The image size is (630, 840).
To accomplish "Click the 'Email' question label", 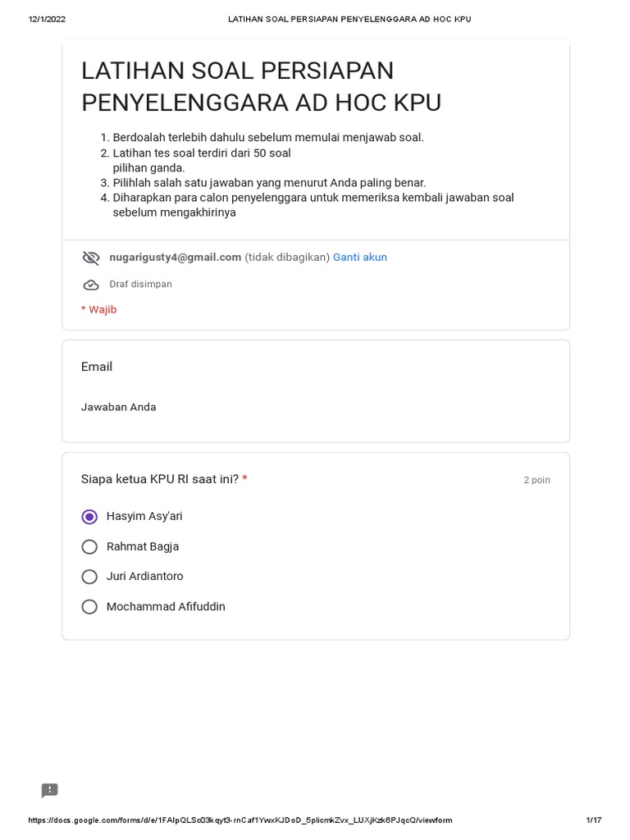I will click(x=97, y=367).
